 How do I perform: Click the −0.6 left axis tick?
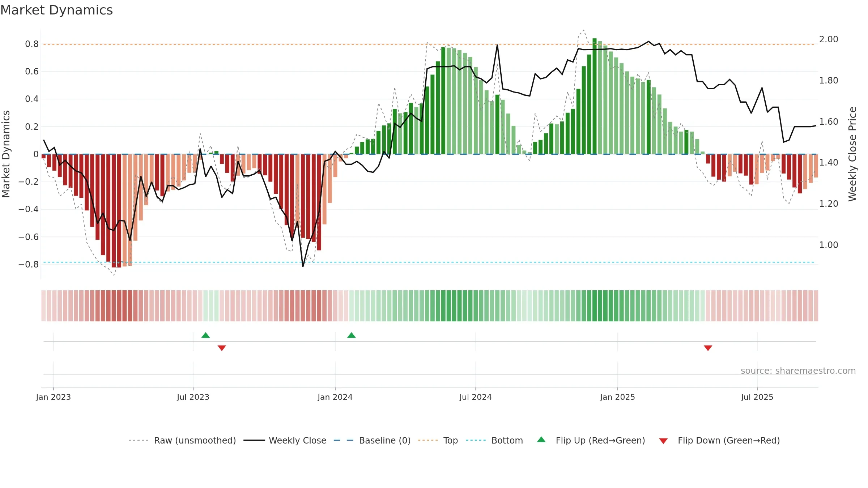[x=29, y=237]
